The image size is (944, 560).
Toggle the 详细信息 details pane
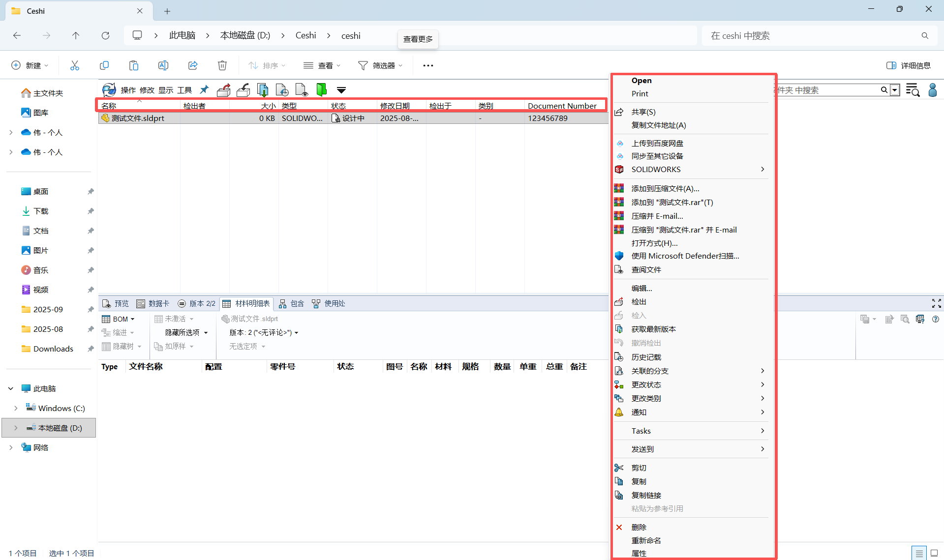[x=909, y=65]
